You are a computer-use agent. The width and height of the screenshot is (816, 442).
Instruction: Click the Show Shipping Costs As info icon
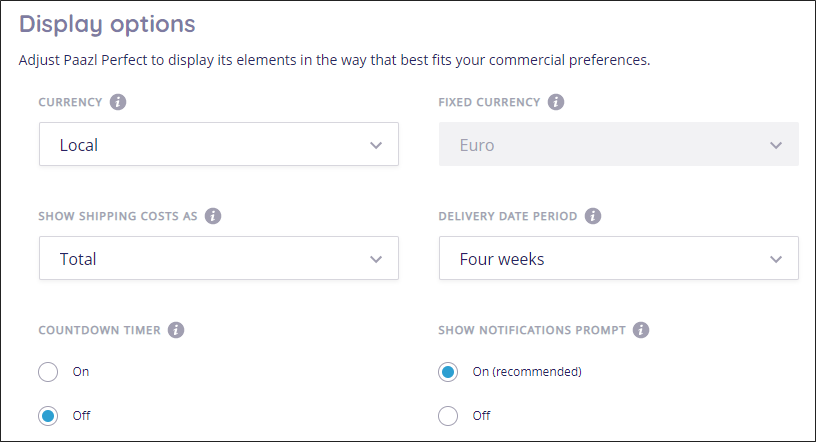(213, 216)
